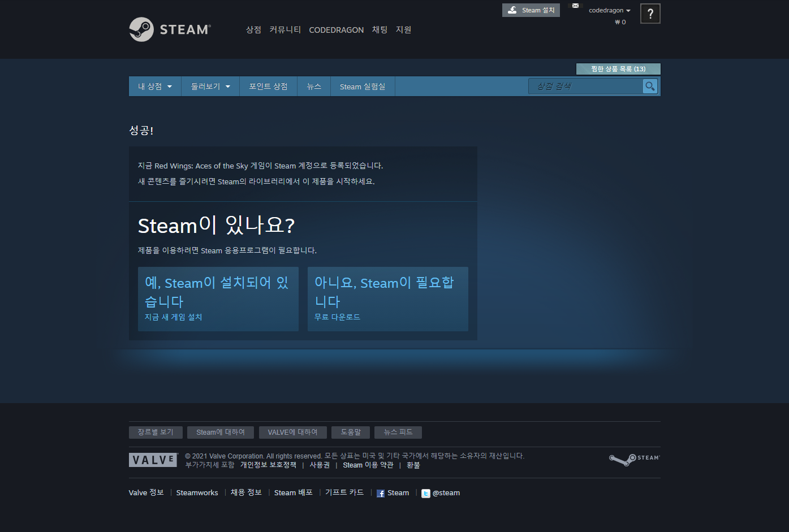This screenshot has height=532, width=789.
Task: Open the 찜한 상품 목록 (13) wishlist
Action: point(618,69)
